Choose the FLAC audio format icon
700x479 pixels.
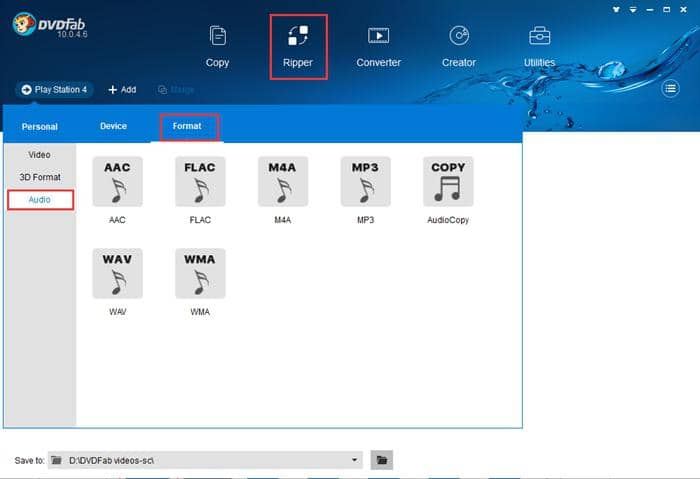tap(200, 182)
